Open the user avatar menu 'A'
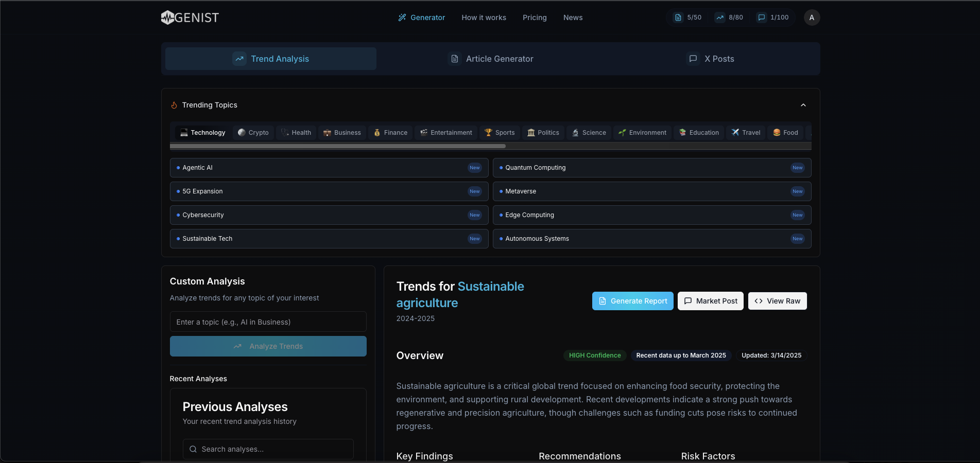 click(812, 17)
